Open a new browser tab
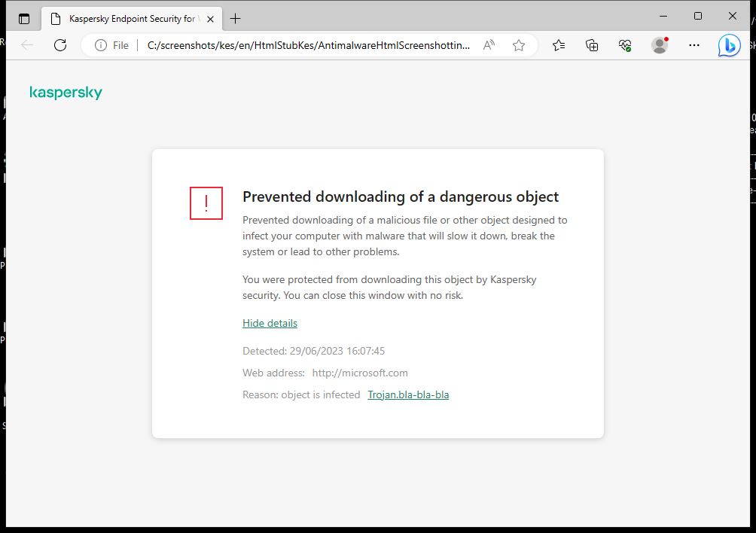The image size is (756, 533). pyautogui.click(x=236, y=18)
